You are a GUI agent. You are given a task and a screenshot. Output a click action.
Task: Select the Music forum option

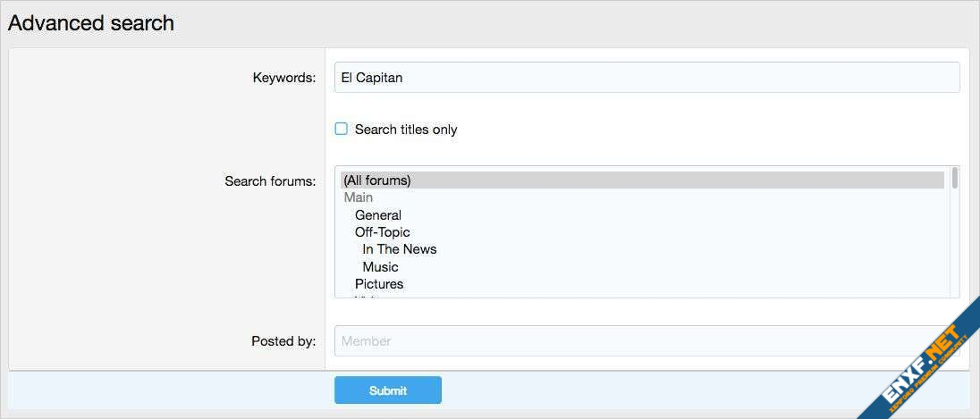point(381,267)
